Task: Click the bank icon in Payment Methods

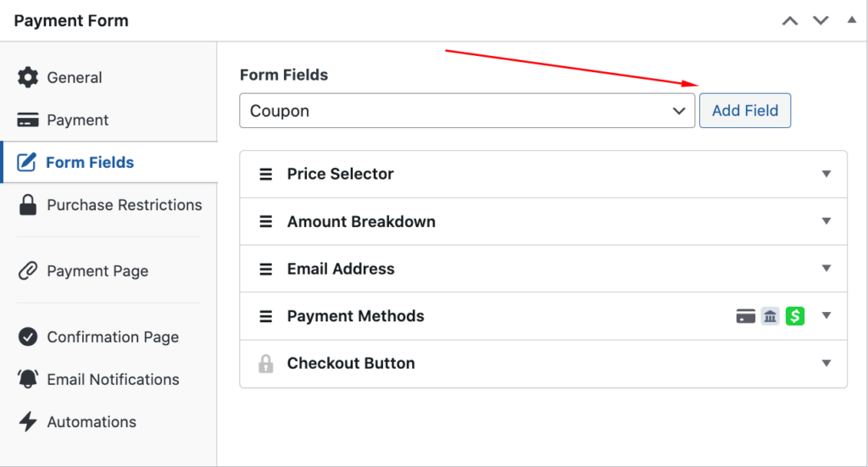Action: point(770,316)
